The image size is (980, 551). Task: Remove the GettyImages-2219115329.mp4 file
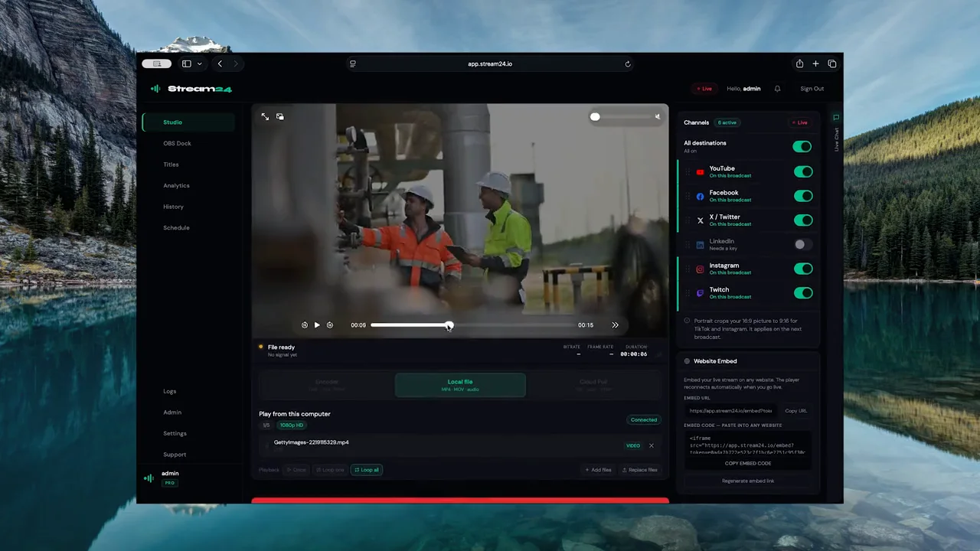(652, 445)
